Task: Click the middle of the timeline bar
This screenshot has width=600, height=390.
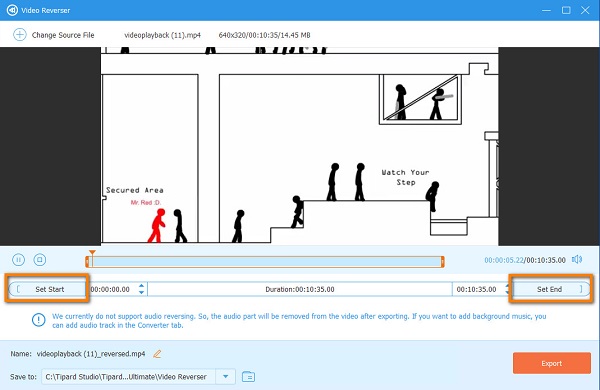Action: pyautogui.click(x=265, y=262)
